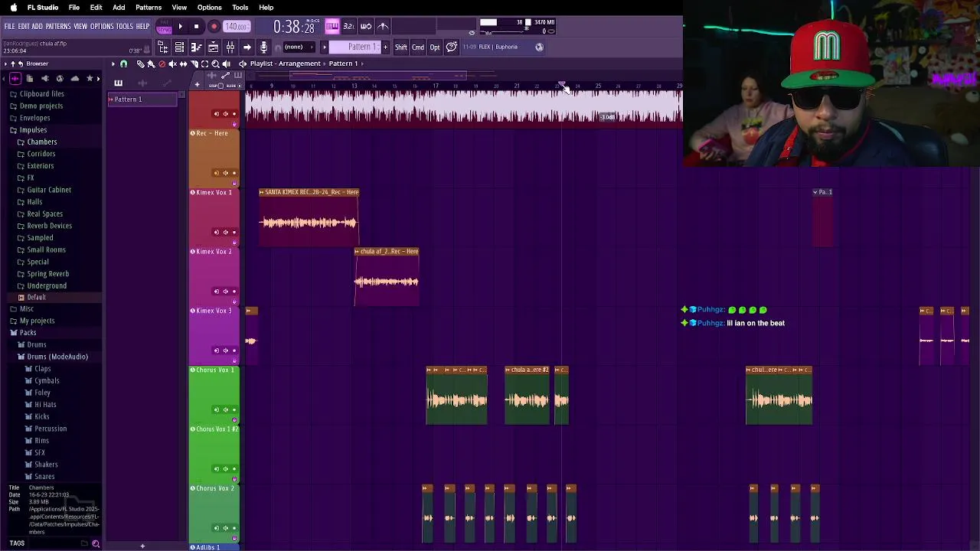Collapse the Impulses folder

(33, 130)
